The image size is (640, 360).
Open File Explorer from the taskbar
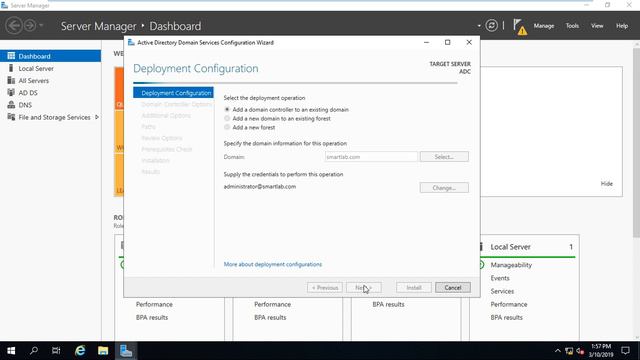click(x=103, y=351)
